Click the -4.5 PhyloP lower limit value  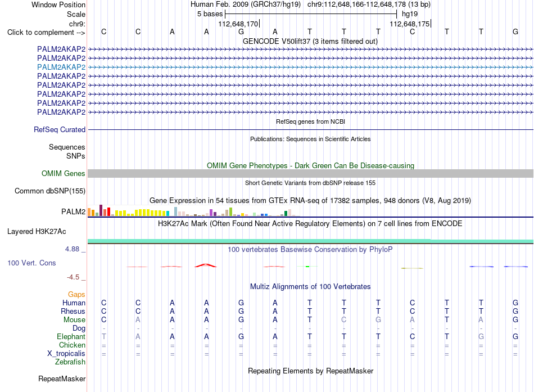pyautogui.click(x=73, y=277)
